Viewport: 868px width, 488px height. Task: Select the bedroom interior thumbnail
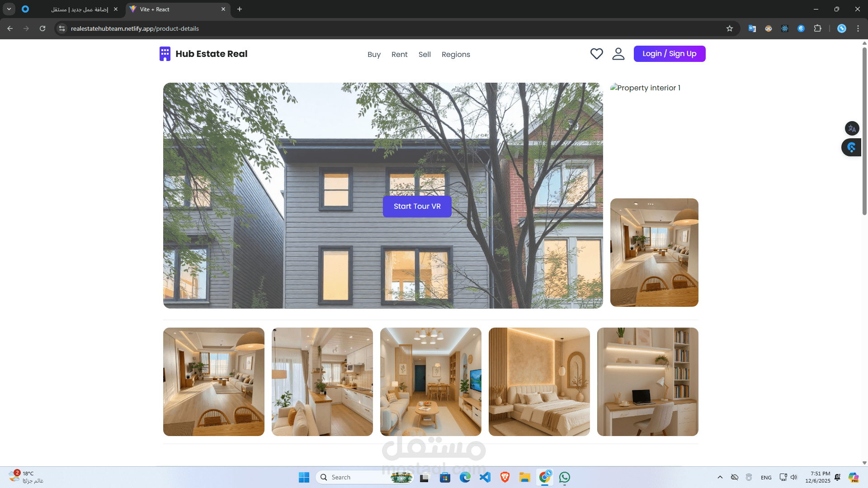coord(539,382)
